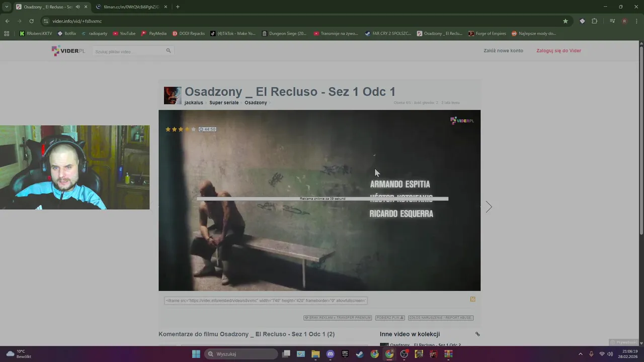Open OBS Studio from the taskbar

tap(404, 354)
